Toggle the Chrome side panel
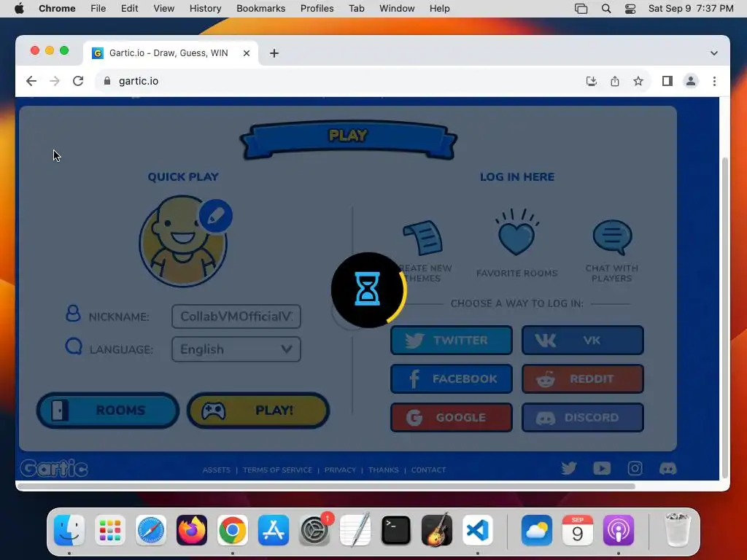This screenshot has width=747, height=560. click(667, 81)
